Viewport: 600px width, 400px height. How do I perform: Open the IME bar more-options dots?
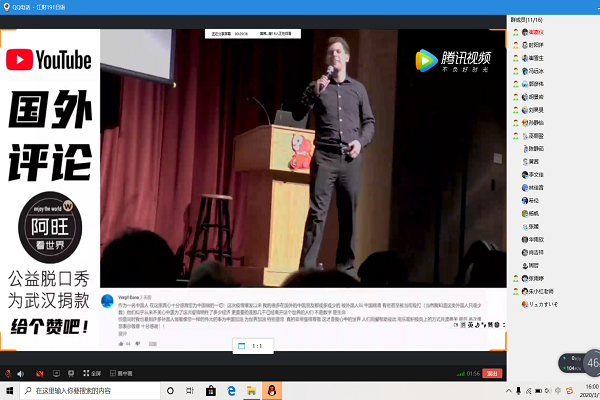point(504,325)
